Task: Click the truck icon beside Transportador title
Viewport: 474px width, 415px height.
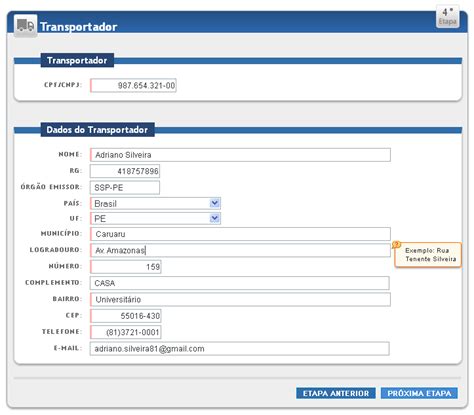Action: pos(26,25)
